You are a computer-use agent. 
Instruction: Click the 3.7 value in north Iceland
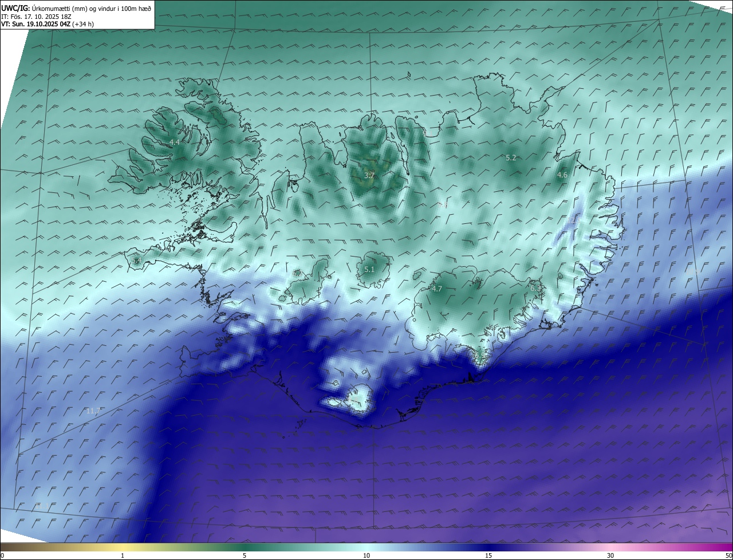(x=369, y=175)
